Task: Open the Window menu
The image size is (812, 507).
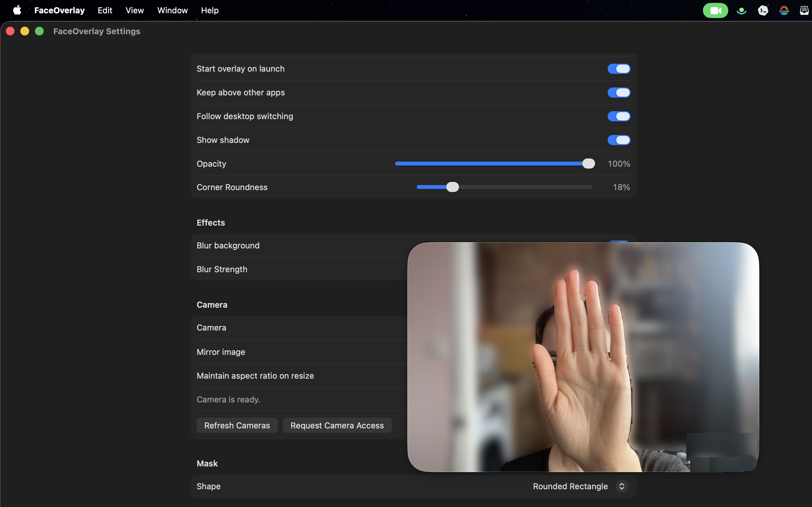Action: pos(173,10)
